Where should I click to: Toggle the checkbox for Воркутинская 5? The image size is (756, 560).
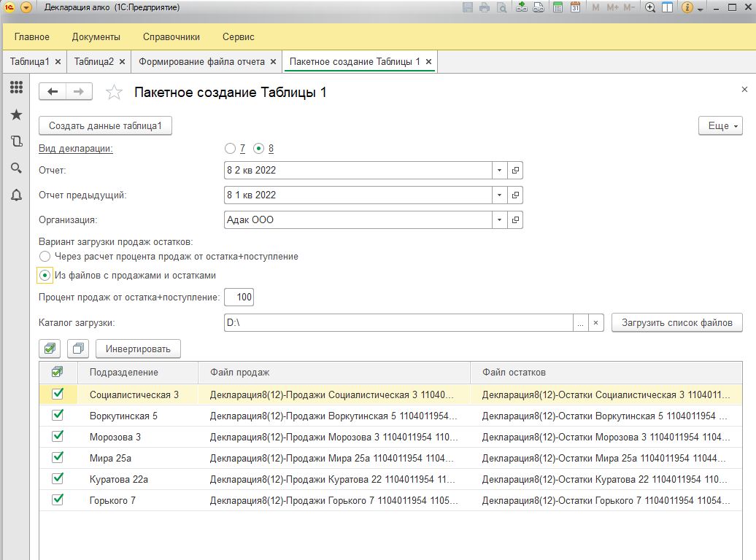point(58,416)
